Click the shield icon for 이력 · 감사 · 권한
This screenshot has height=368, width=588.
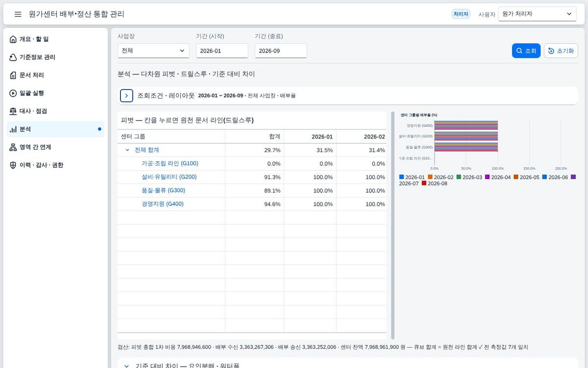[x=13, y=165]
